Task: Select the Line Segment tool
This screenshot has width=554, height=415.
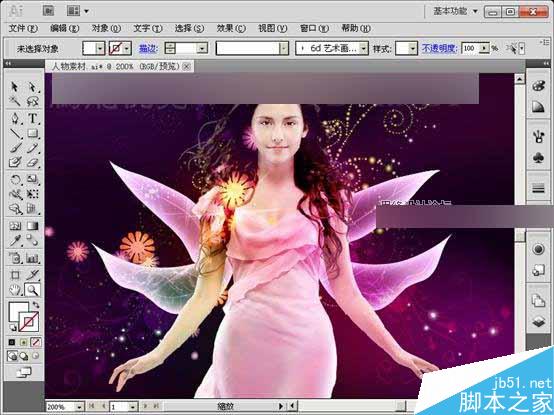Action: pos(15,134)
